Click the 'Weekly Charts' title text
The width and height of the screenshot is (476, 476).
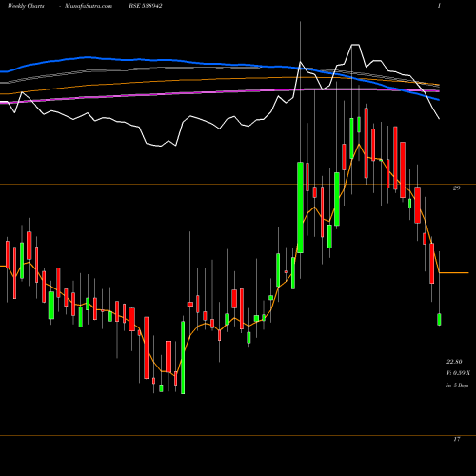pos(26,6)
